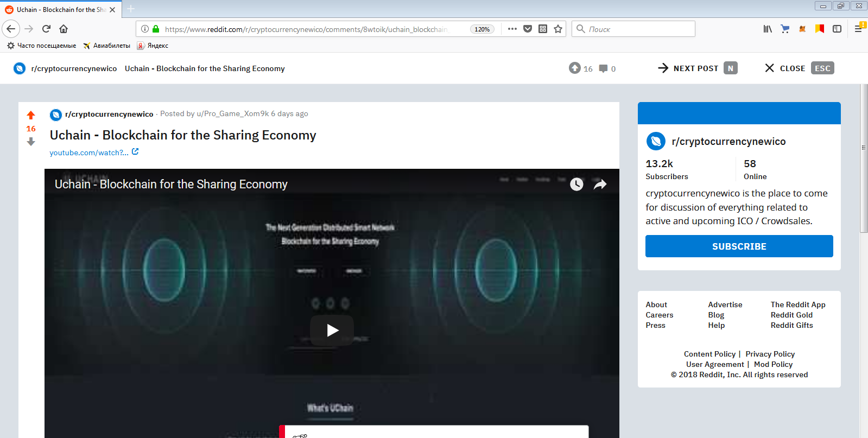Show site information for reddit.com
Viewport: 868px width, 438px height.
[x=145, y=29]
